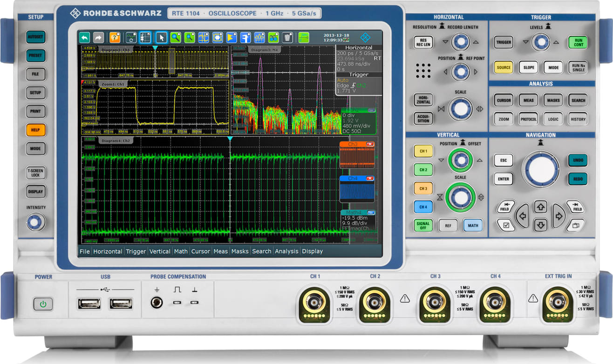Decrease record length with left triangle arrow
The width and height of the screenshot is (613, 364).
pos(445,42)
